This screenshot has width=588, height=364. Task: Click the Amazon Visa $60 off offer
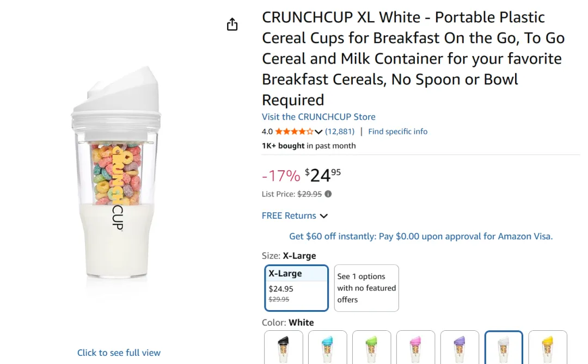coord(421,236)
